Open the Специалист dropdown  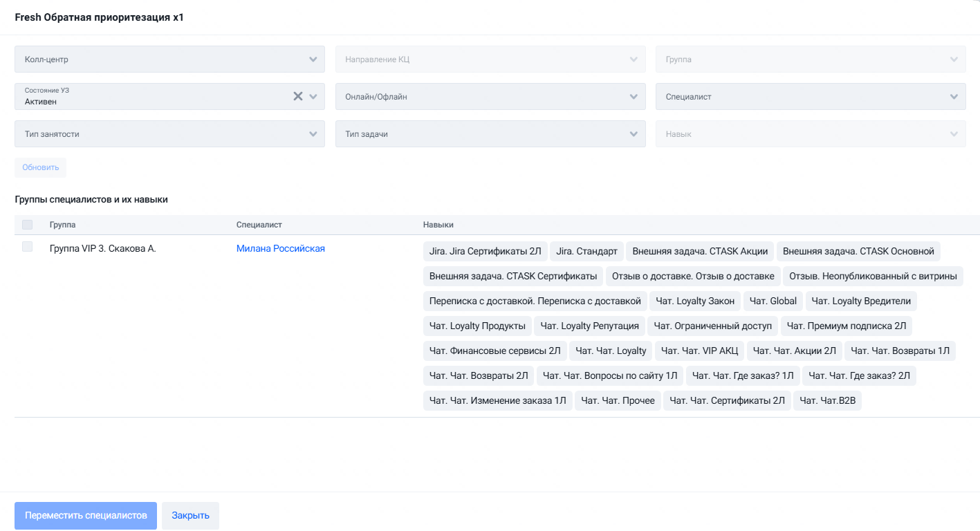pos(811,97)
